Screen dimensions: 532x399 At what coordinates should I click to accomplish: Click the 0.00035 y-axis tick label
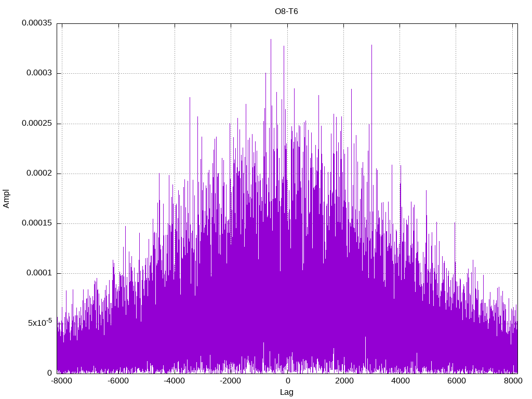(37, 23)
